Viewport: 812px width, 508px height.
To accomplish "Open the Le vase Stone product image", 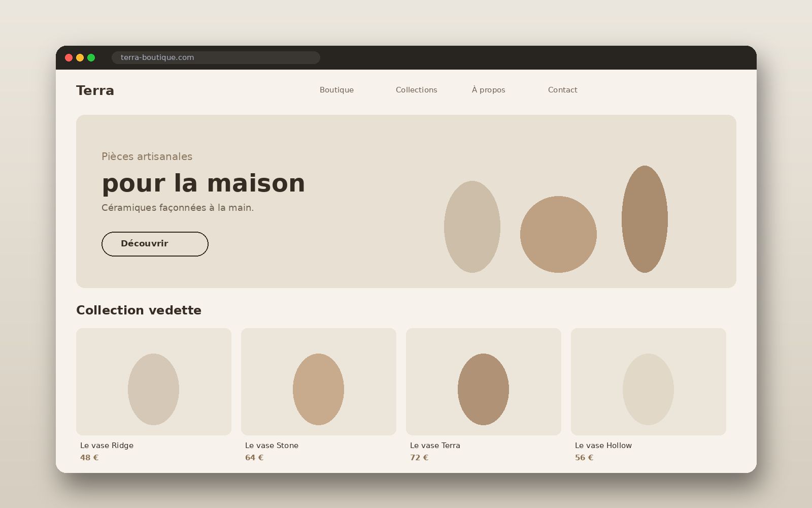I will pyautogui.click(x=319, y=382).
